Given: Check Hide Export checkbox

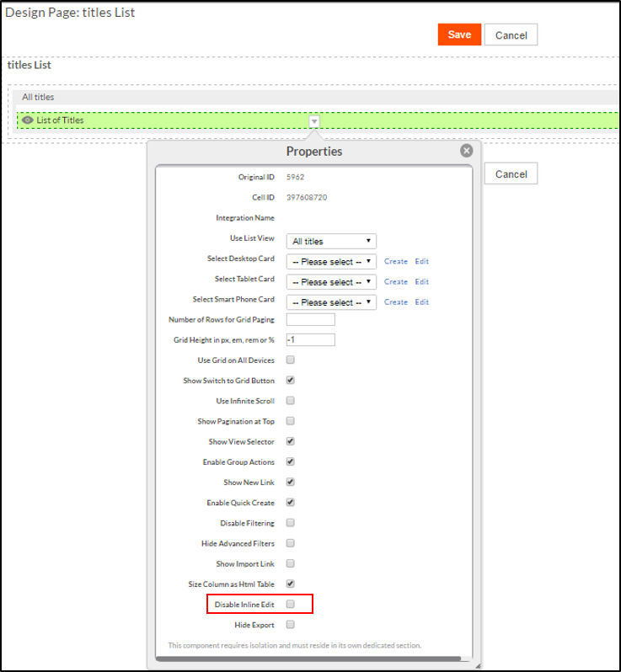Looking at the screenshot, I should (291, 625).
